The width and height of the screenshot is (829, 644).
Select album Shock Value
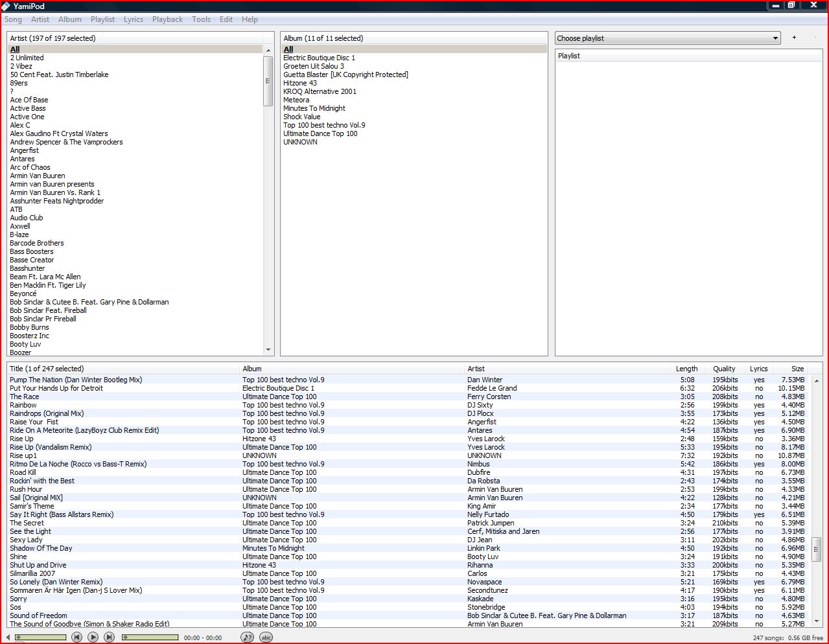coord(301,117)
